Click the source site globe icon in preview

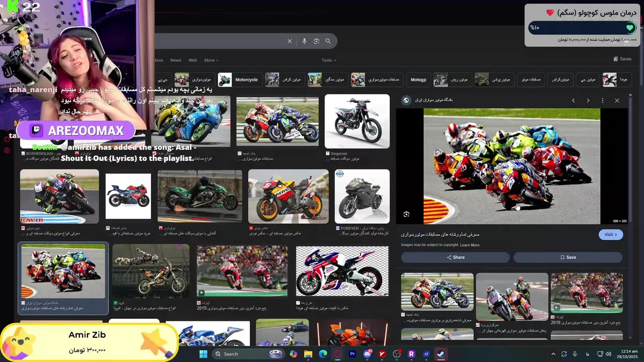click(406, 100)
